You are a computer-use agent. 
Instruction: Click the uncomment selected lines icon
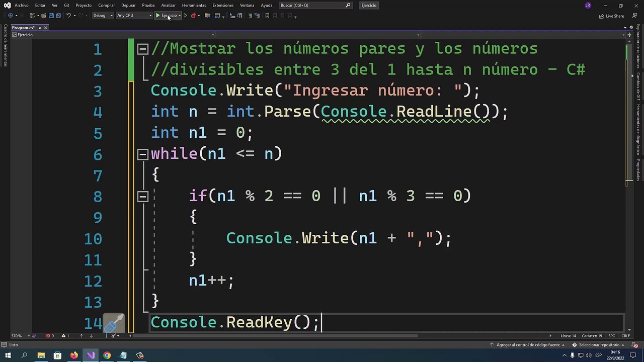pyautogui.click(x=257, y=16)
